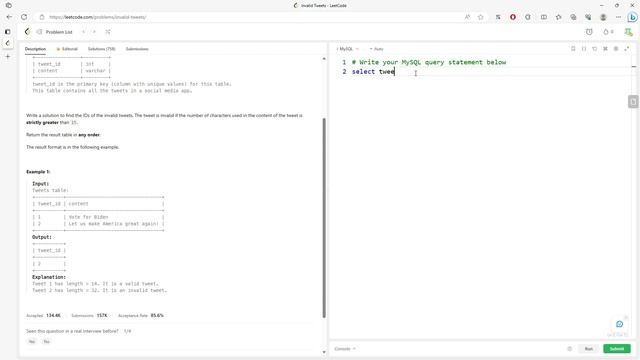
Task: Answer No to interview question
Action: pyautogui.click(x=47, y=342)
